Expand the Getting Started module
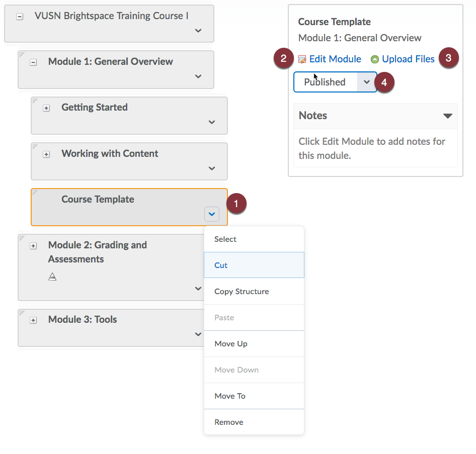Screen dimensions: 476x454 (46, 108)
